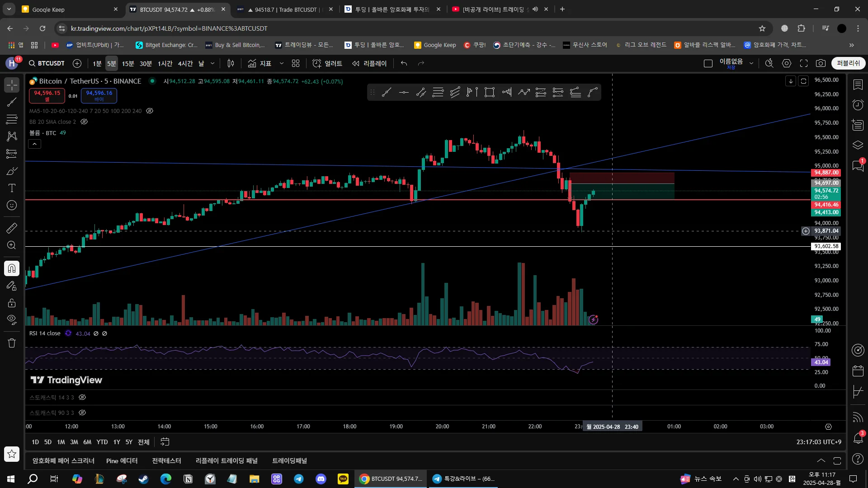Image resolution: width=868 pixels, height=488 pixels.
Task: Click the ruler measure tool
Action: click(x=12, y=228)
